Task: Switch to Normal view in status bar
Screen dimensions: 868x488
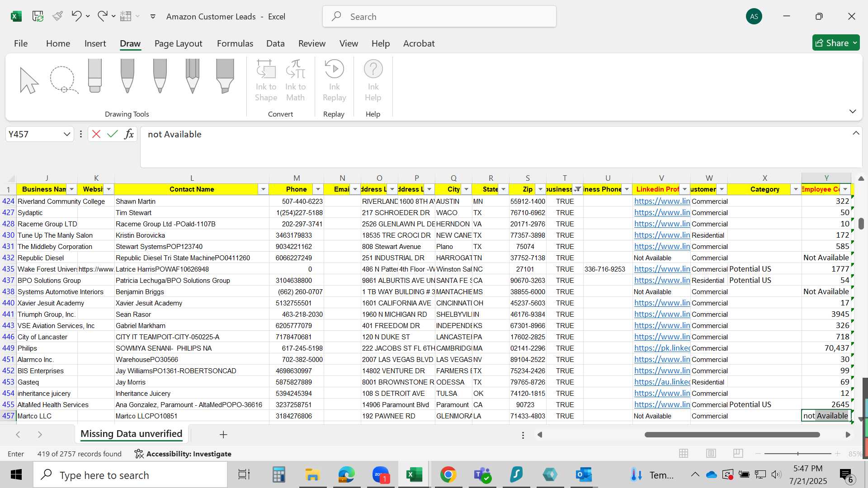Action: pyautogui.click(x=684, y=453)
